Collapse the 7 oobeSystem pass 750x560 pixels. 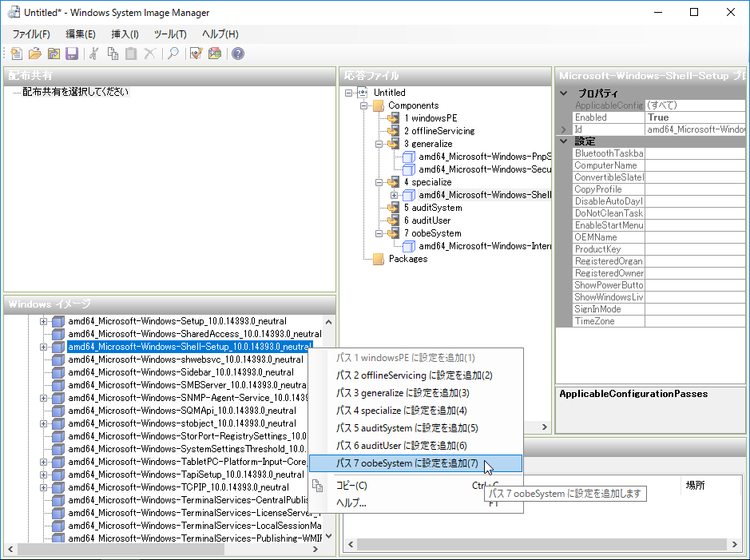click(x=379, y=233)
